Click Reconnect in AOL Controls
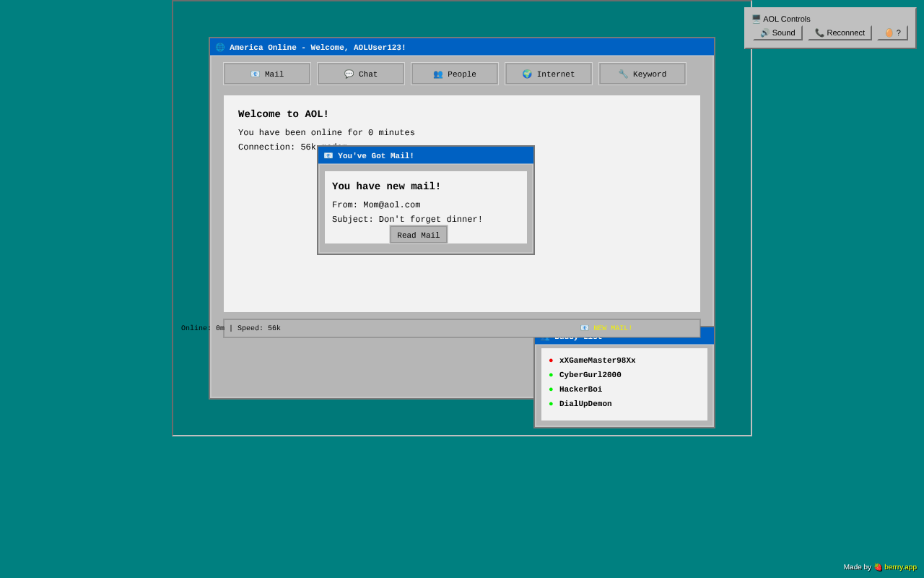This screenshot has width=924, height=578. click(839, 33)
